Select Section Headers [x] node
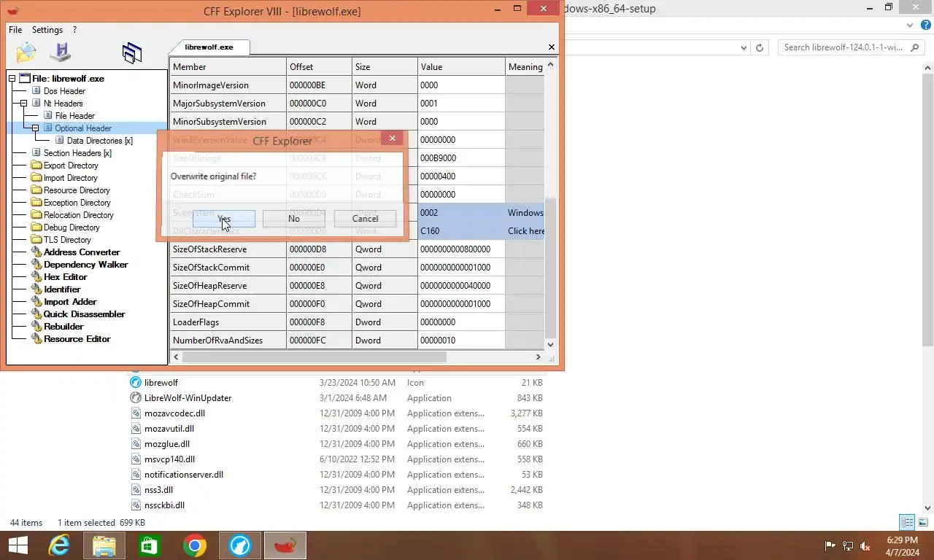This screenshot has width=934, height=560. tap(77, 153)
